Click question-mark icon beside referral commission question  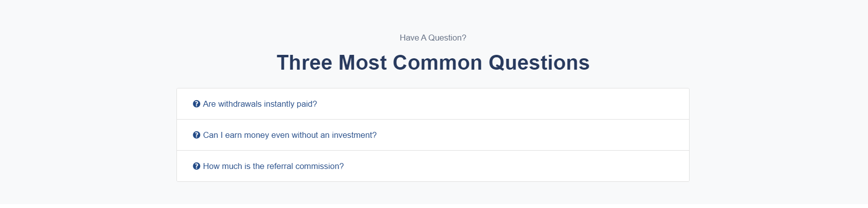[x=196, y=166]
